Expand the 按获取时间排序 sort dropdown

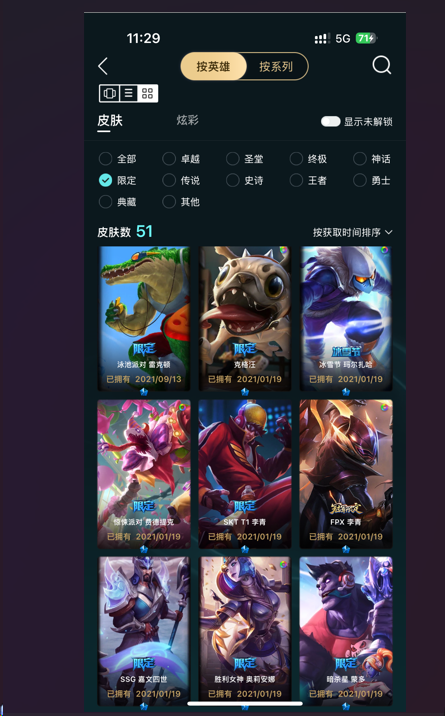click(x=352, y=232)
